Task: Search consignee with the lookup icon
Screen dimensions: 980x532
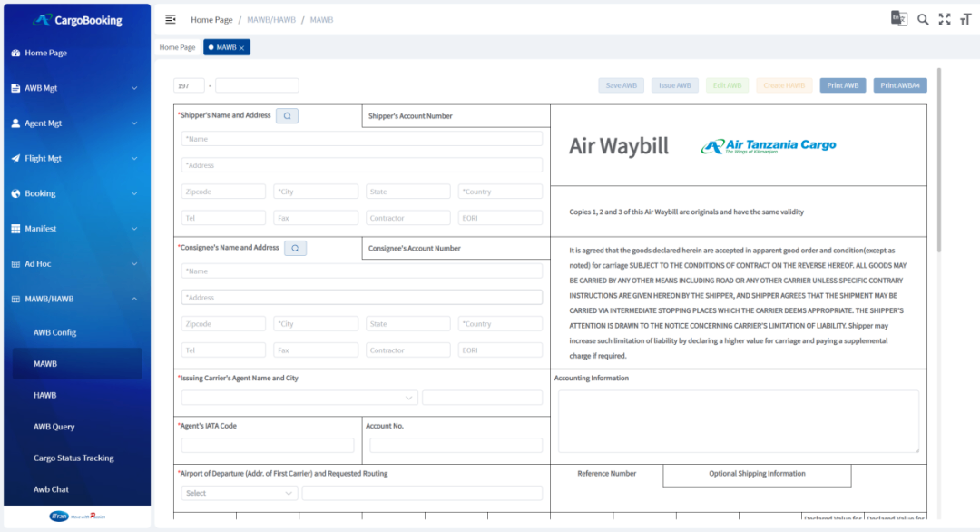Action: 295,248
